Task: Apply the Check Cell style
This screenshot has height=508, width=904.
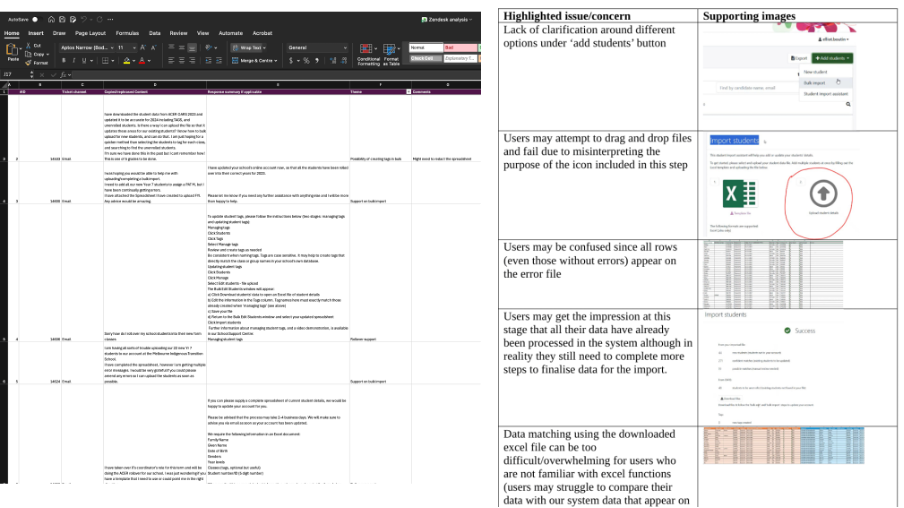Action: (425, 58)
